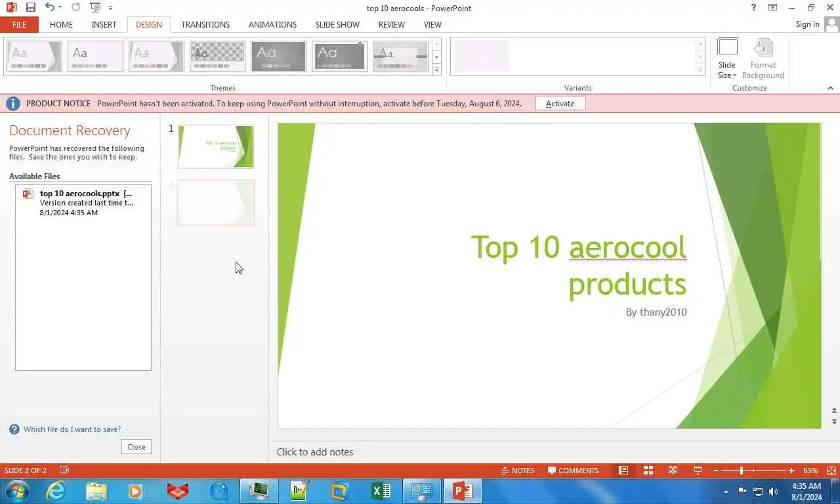The image size is (840, 504).
Task: Switch to the TRANSITIONS tab
Action: (x=205, y=24)
